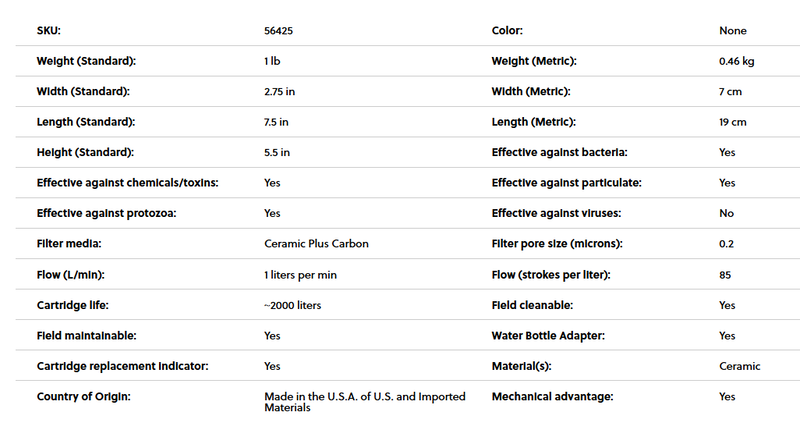
Task: Click the Height (Standard) label
Action: pyautogui.click(x=85, y=152)
